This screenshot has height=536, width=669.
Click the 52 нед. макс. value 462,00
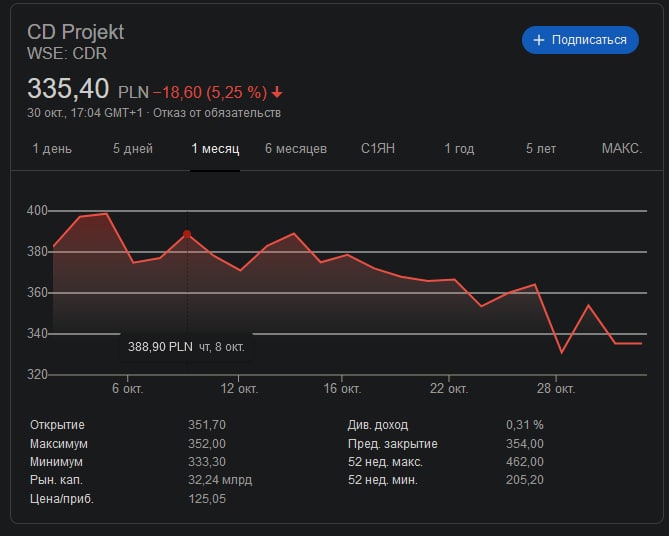pos(525,462)
